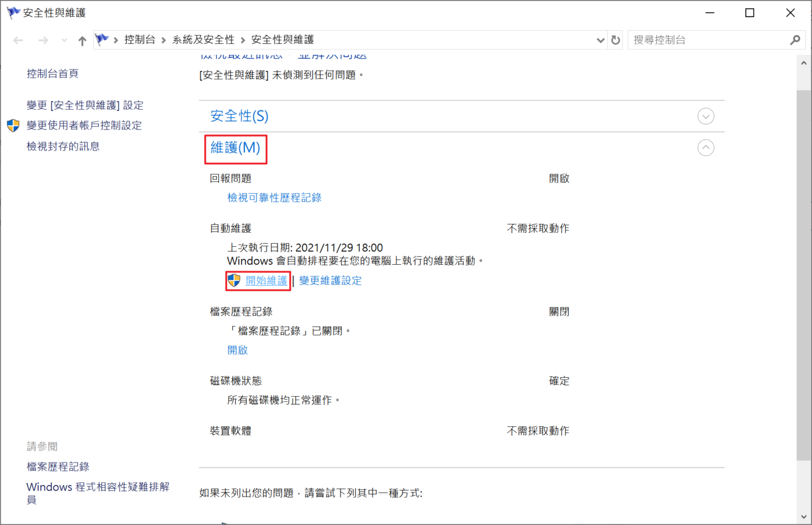Viewport: 812px width, 525px height.
Task: Click 上次執行日期: 2021/11/29 18:00 text
Action: tap(305, 247)
